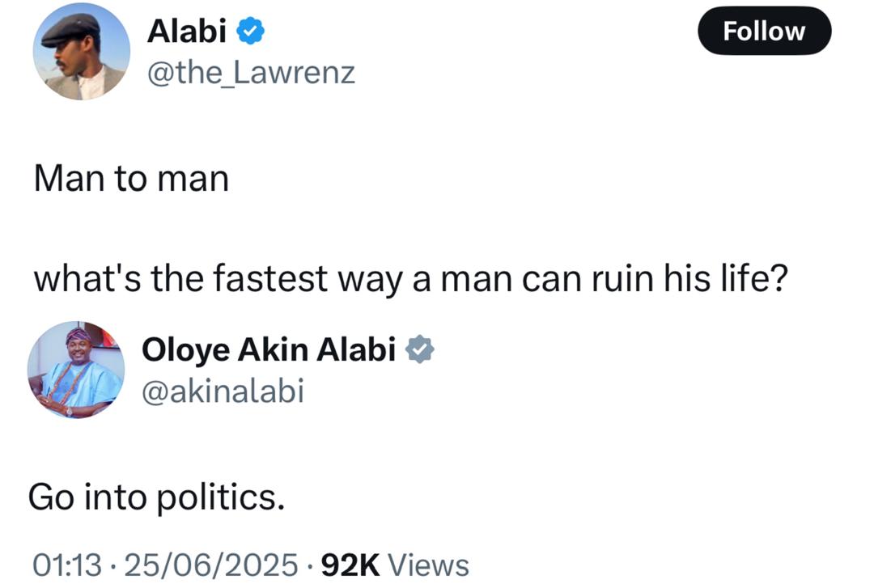Click Alabi's blue verification badge

(x=249, y=31)
